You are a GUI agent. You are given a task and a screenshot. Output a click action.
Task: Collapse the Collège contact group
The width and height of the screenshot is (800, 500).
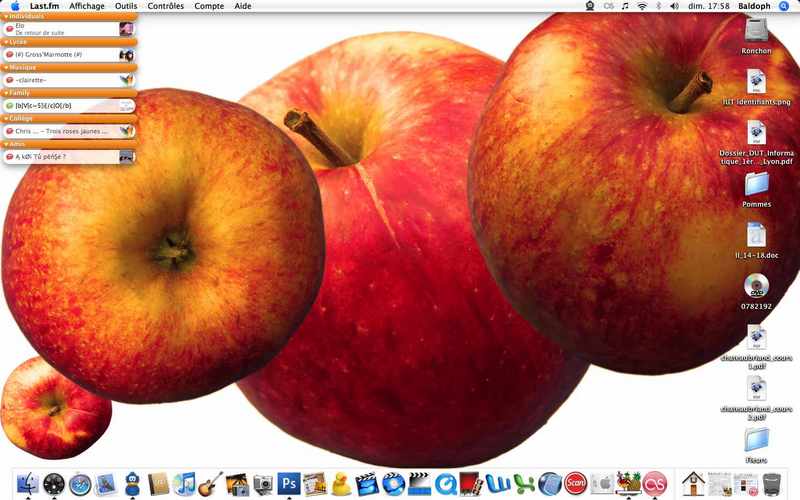(6, 118)
